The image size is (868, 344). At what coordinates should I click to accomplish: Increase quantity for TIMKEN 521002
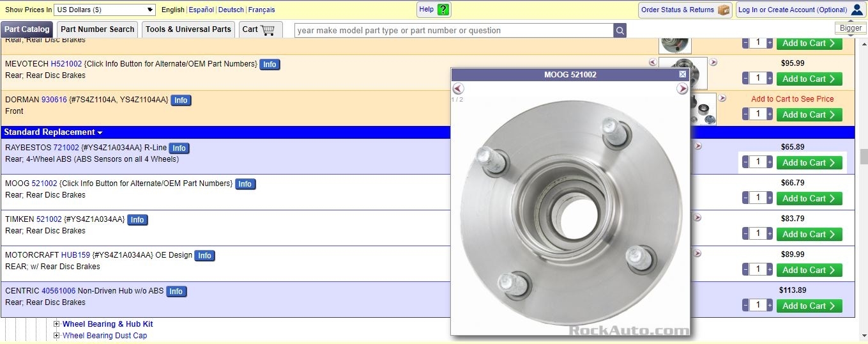[770, 234]
